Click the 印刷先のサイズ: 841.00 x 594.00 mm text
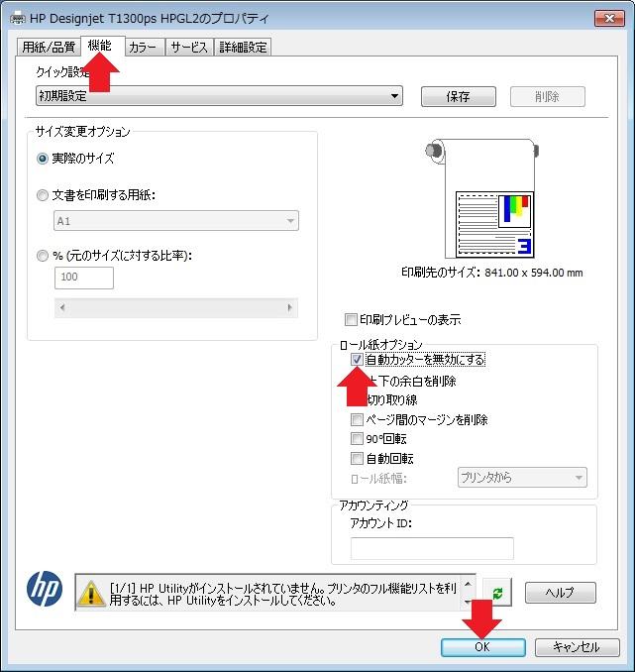 click(x=492, y=273)
